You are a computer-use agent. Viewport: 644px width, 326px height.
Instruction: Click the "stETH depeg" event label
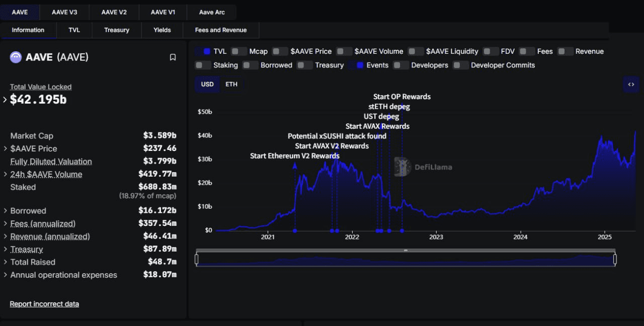pyautogui.click(x=389, y=107)
